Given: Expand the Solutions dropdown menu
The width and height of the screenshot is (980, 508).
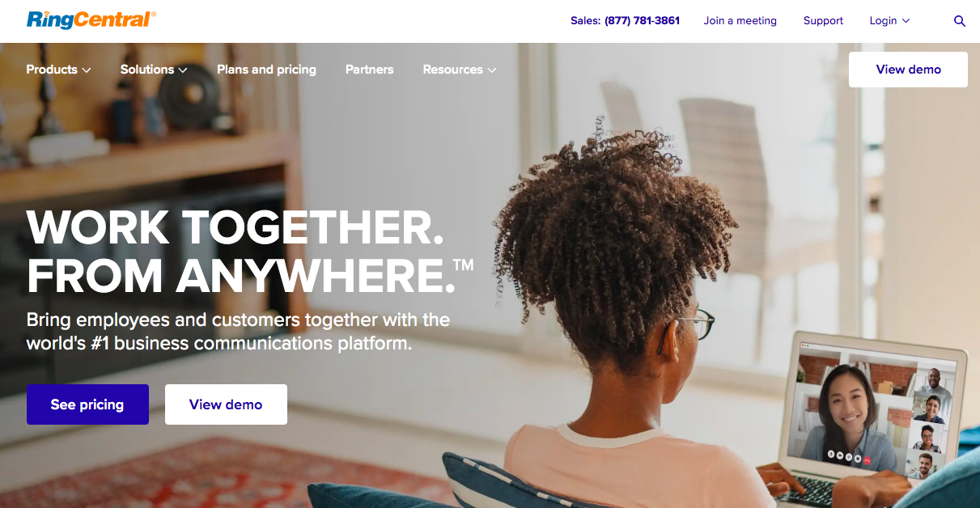Looking at the screenshot, I should (x=154, y=70).
